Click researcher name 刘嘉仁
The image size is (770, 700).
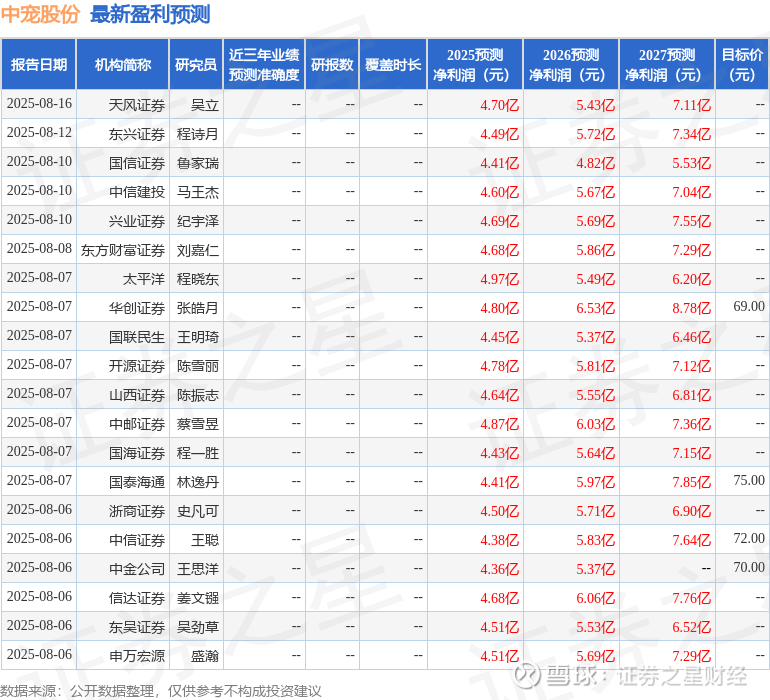click(x=198, y=250)
